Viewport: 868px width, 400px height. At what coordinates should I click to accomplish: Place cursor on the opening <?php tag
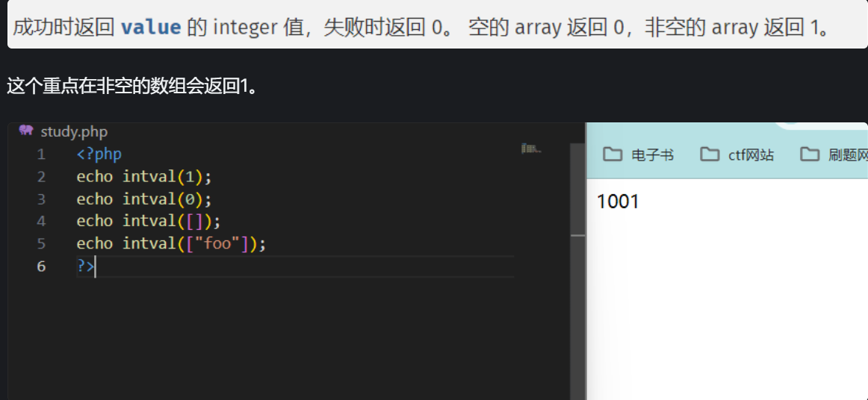click(99, 154)
